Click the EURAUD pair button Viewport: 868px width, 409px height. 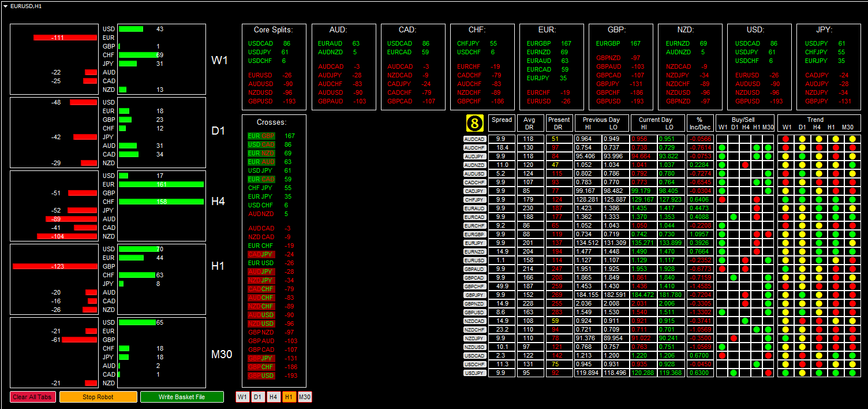[x=474, y=209]
